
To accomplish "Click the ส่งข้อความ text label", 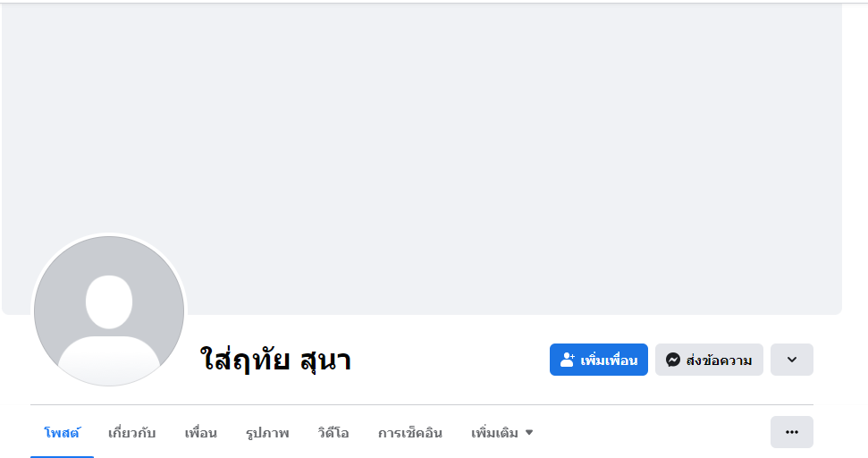I will tap(719, 360).
